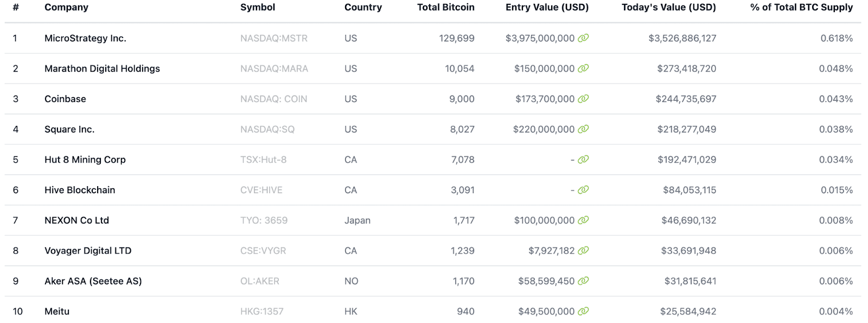Image resolution: width=868 pixels, height=323 pixels.
Task: Click the Company column header
Action: coord(66,8)
